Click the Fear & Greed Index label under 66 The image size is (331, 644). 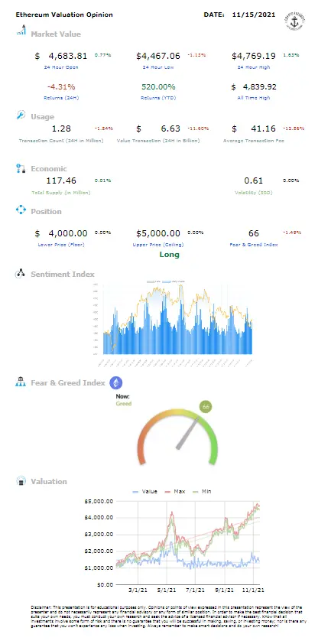click(x=253, y=245)
